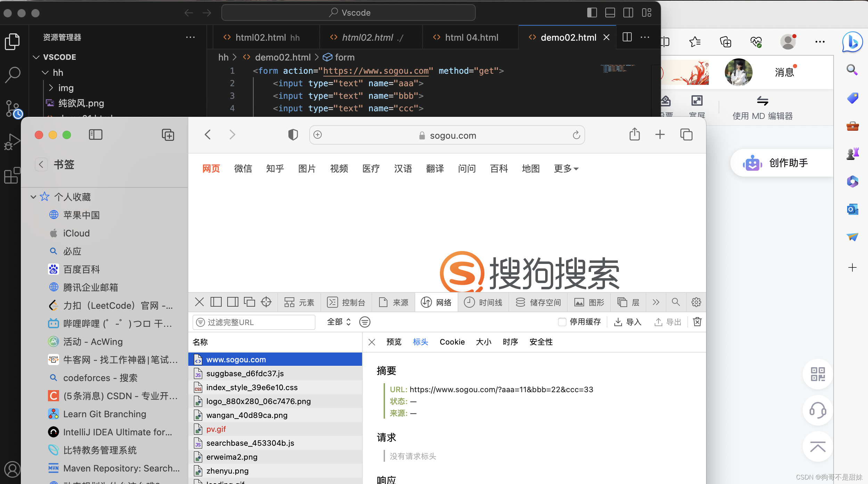Click 过滤完整URL filter field
Screen dimensions: 868x484
254,322
